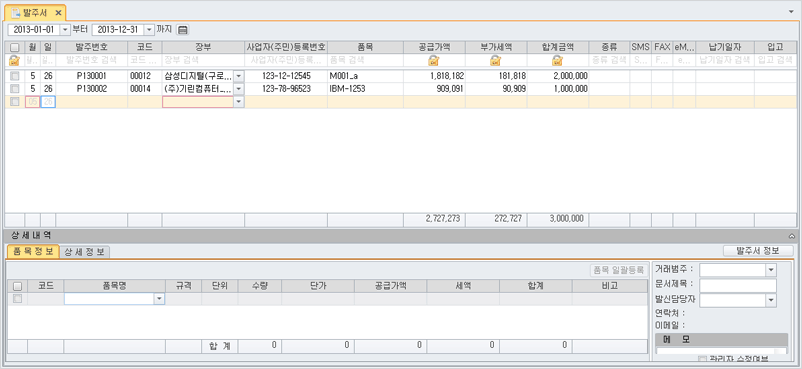The width and height of the screenshot is (802, 369).
Task: Open the 발신담당자 dropdown
Action: coord(771,300)
